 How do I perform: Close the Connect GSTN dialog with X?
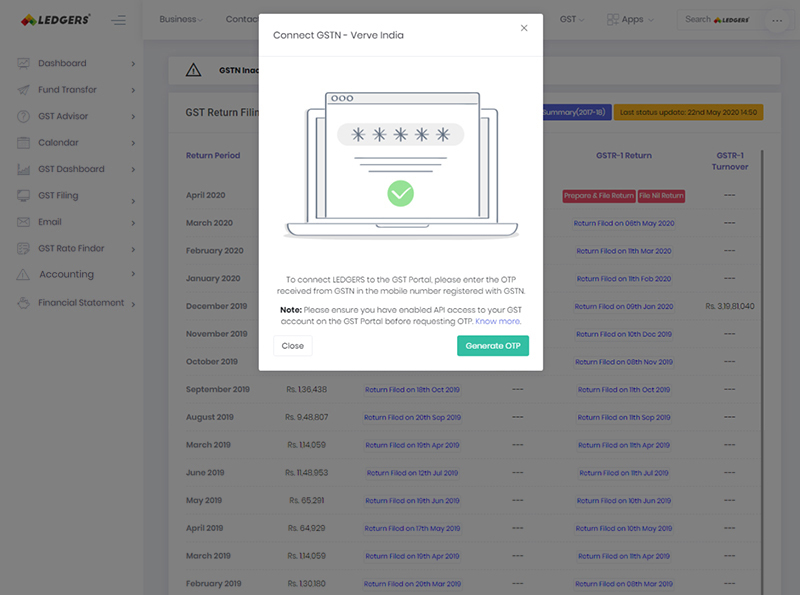[x=524, y=28]
